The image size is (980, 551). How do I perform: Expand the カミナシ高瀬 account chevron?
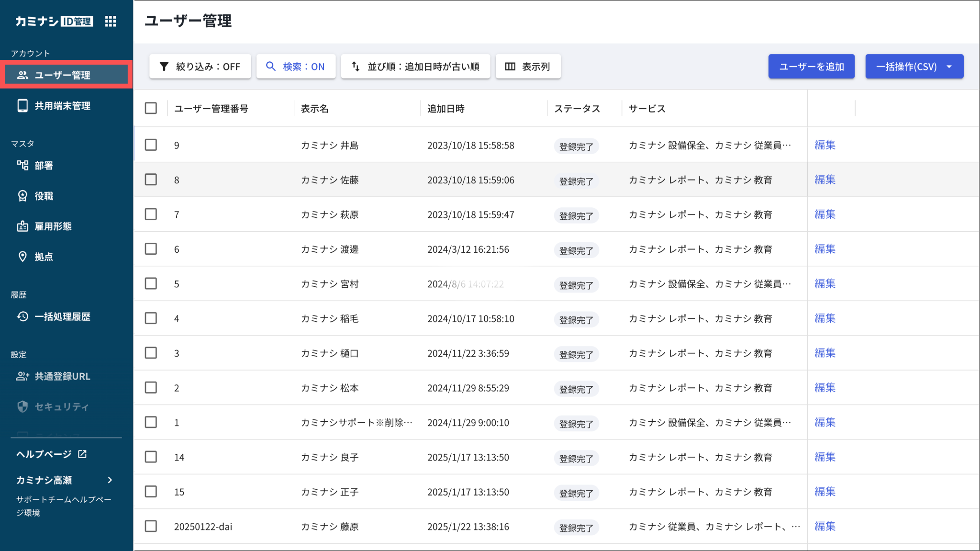pos(110,480)
